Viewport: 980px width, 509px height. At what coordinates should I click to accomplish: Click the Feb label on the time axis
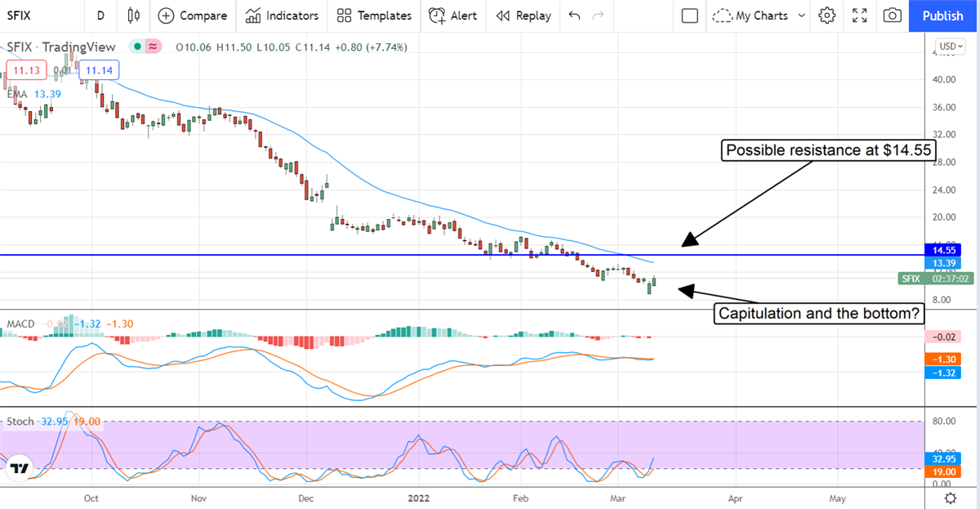[519, 497]
